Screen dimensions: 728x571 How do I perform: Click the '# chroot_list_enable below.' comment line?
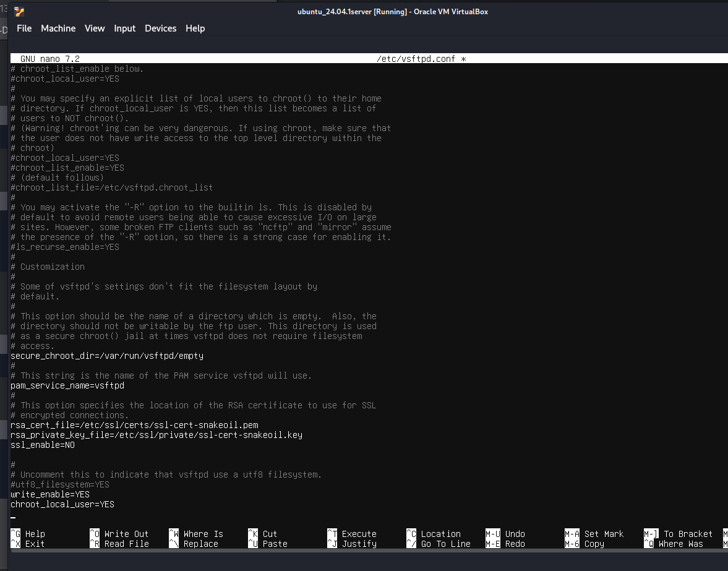point(77,69)
